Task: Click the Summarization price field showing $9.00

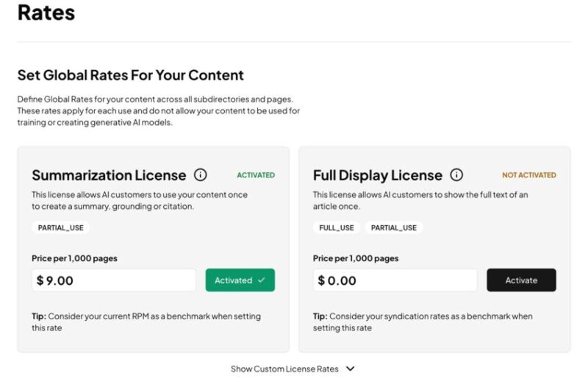Action: [114, 280]
